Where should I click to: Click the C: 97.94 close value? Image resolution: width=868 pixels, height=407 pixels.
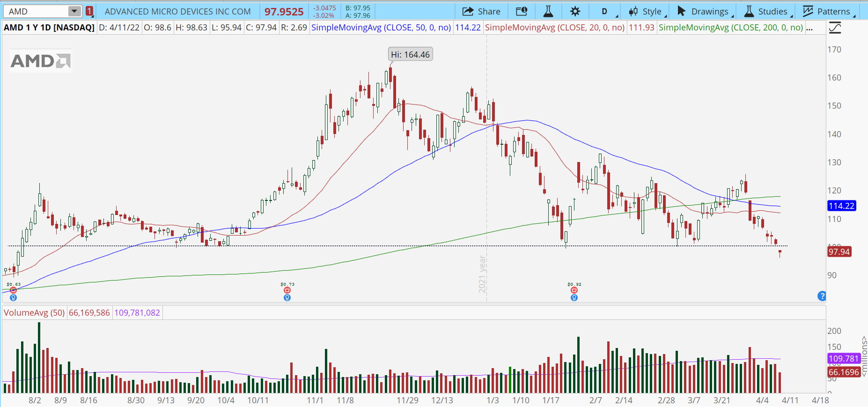pyautogui.click(x=261, y=28)
